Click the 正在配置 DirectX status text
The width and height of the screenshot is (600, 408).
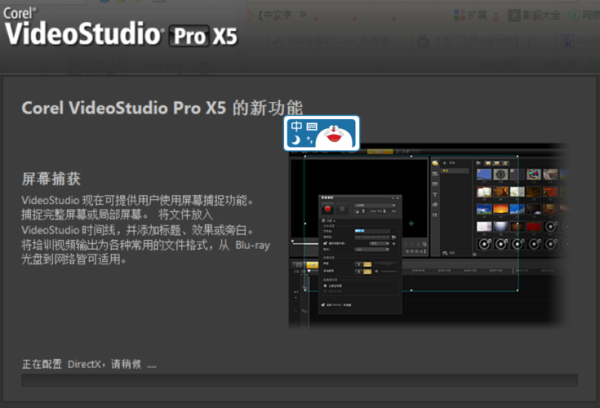(x=89, y=364)
